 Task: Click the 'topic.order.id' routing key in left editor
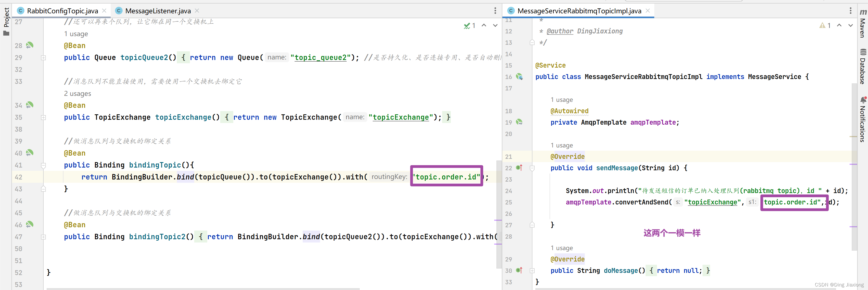pos(447,177)
